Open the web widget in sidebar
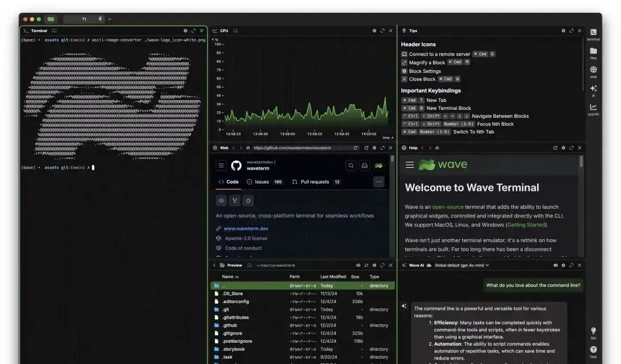 (x=593, y=71)
